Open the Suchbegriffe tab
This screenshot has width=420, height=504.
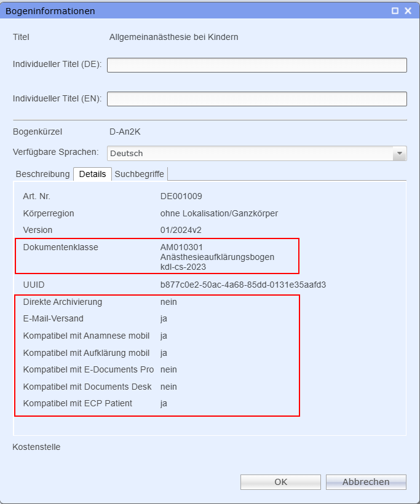click(x=140, y=174)
